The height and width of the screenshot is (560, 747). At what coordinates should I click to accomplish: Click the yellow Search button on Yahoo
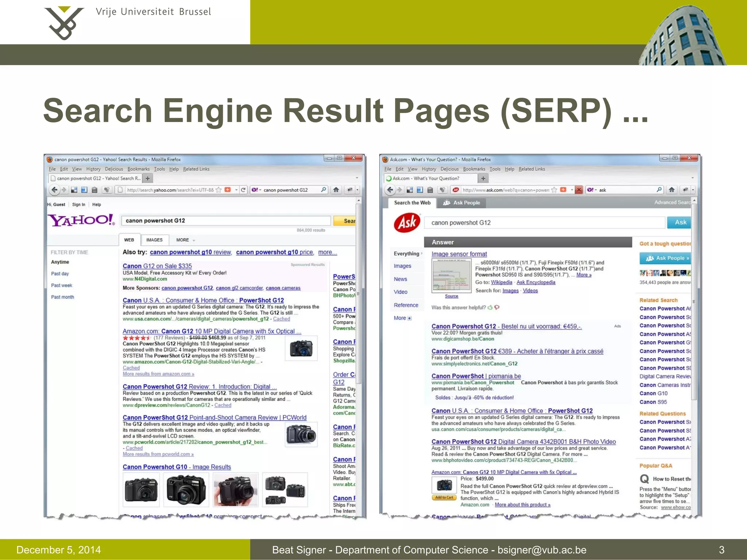344,221
